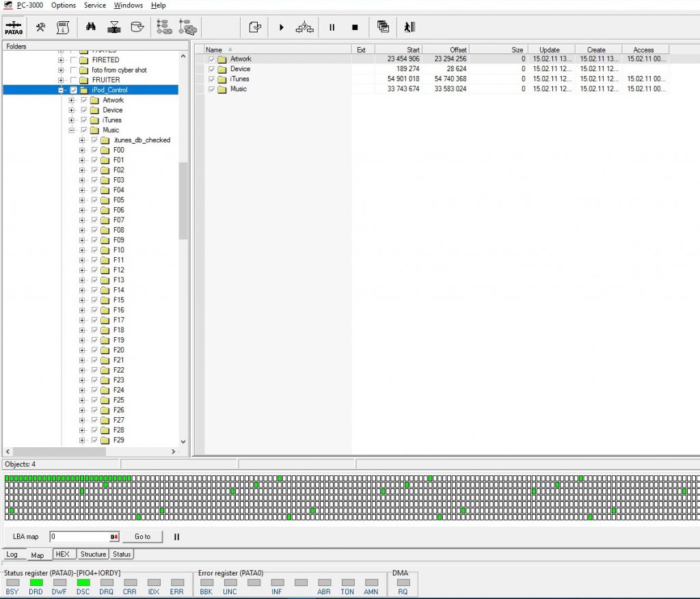Switch to the HEX tab

pyautogui.click(x=62, y=555)
